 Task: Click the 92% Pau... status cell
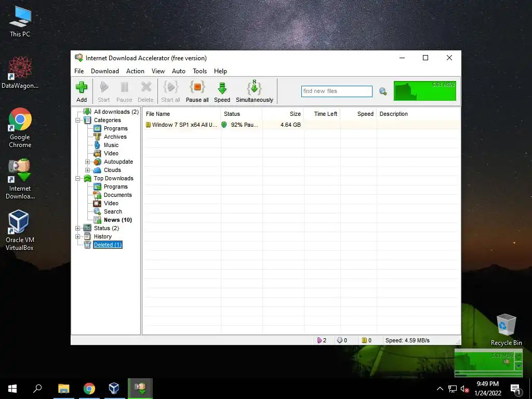click(242, 125)
